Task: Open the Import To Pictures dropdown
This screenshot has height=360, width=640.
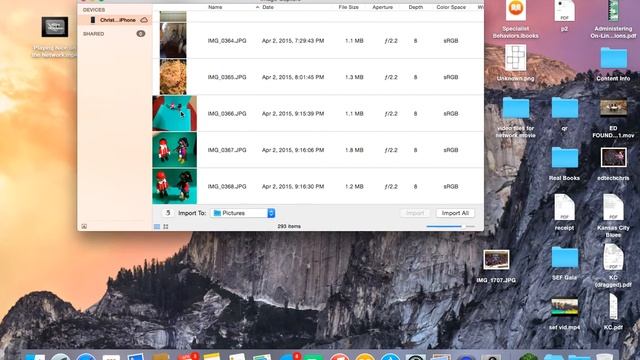Action: click(x=243, y=213)
